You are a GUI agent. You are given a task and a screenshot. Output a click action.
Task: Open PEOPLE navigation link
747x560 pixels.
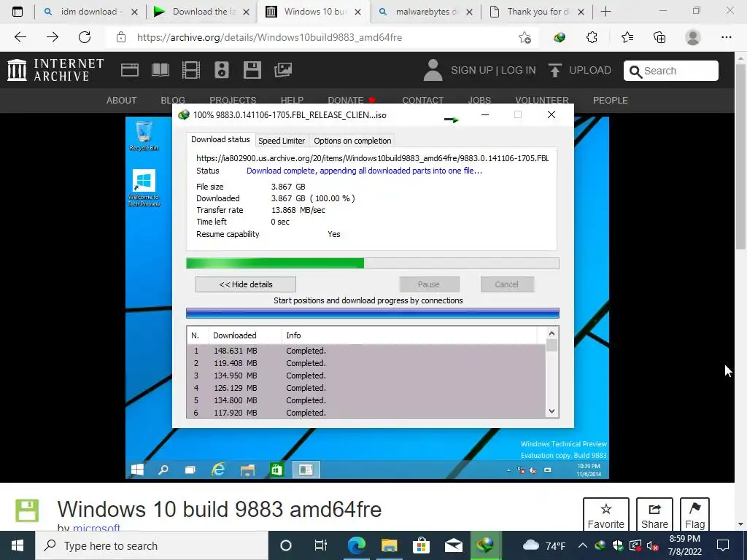click(x=611, y=101)
